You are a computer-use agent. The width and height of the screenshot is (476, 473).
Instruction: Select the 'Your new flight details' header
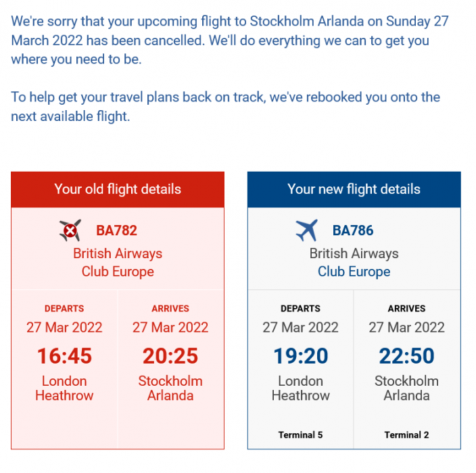(x=354, y=189)
